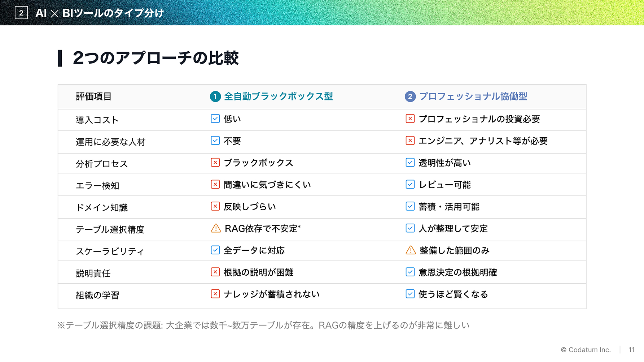Click the checkmark icon beside 透明性が高い

point(410,163)
